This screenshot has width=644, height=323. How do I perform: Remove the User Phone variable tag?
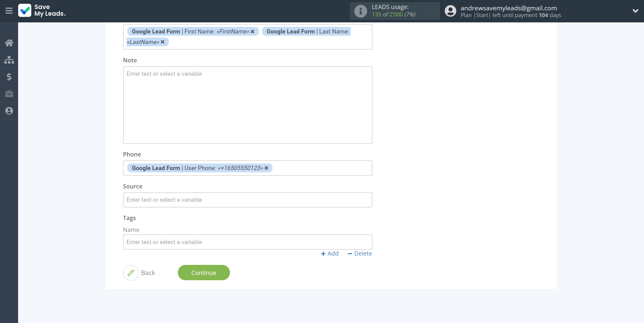click(x=266, y=168)
